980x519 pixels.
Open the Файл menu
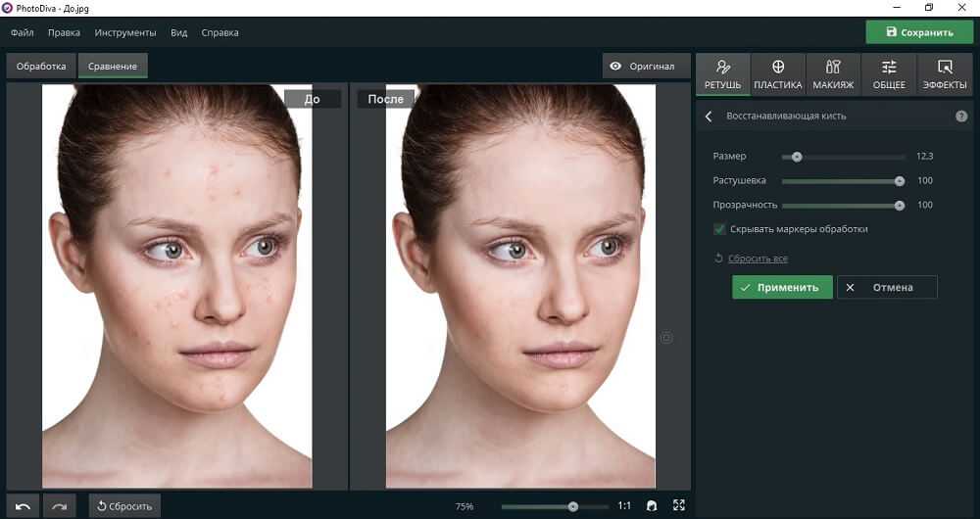coord(23,32)
